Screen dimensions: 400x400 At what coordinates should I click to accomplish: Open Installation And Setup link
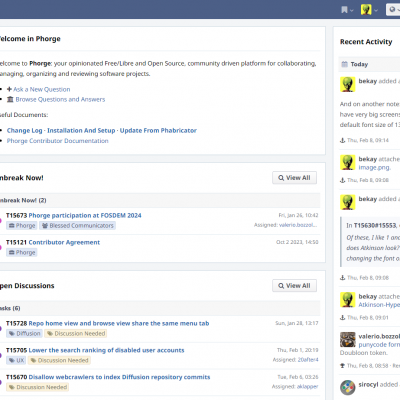81,130
